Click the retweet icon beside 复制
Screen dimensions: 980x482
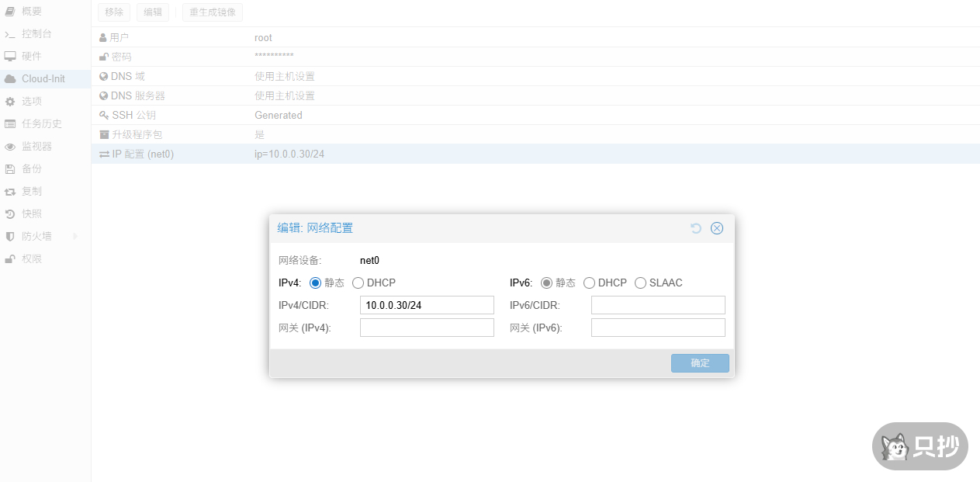point(10,192)
